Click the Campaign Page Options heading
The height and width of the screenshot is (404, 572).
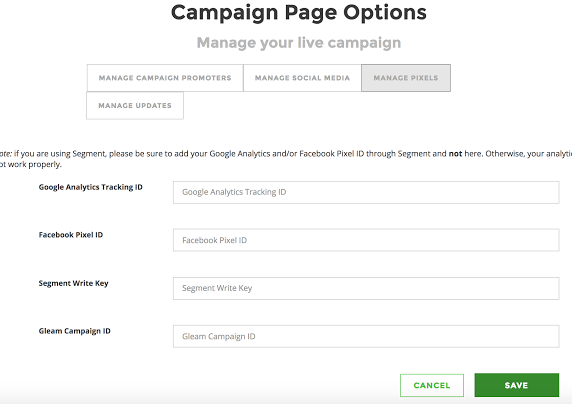[299, 13]
